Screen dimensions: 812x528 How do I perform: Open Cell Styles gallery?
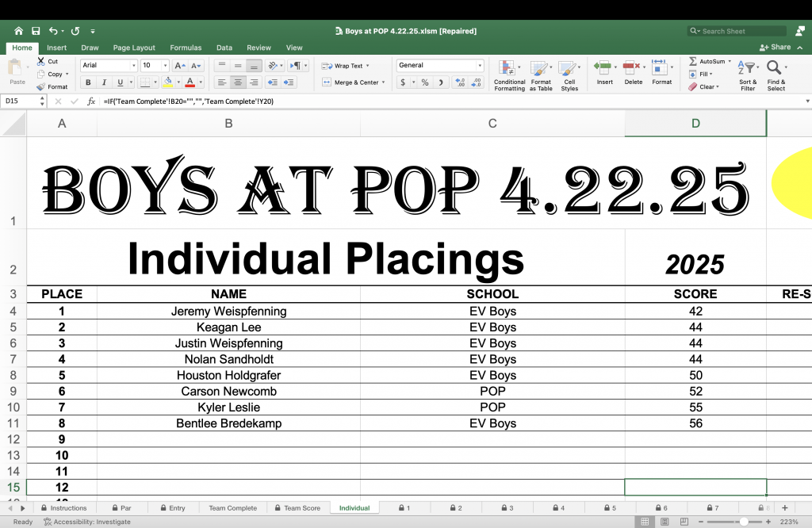click(x=569, y=75)
